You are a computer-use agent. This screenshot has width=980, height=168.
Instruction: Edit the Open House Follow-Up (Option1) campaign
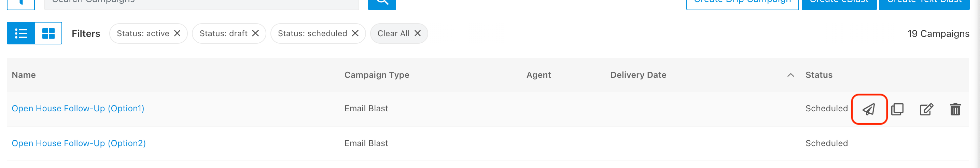click(x=926, y=109)
